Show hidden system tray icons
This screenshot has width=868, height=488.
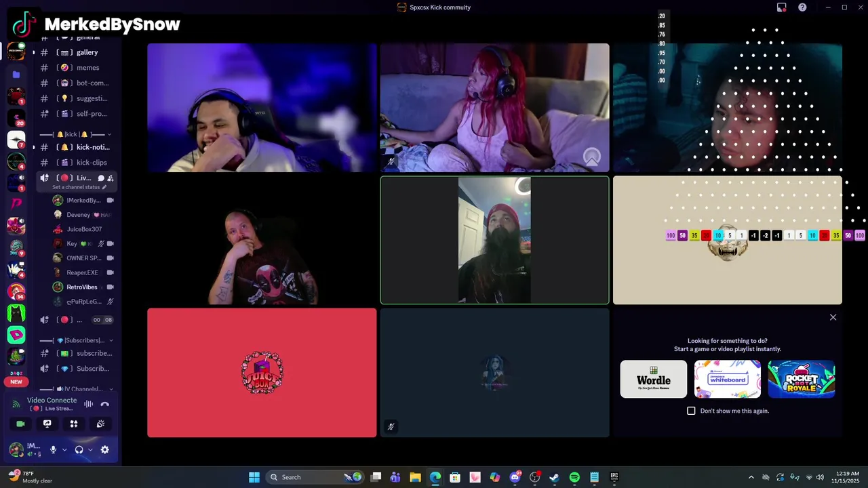point(751,477)
